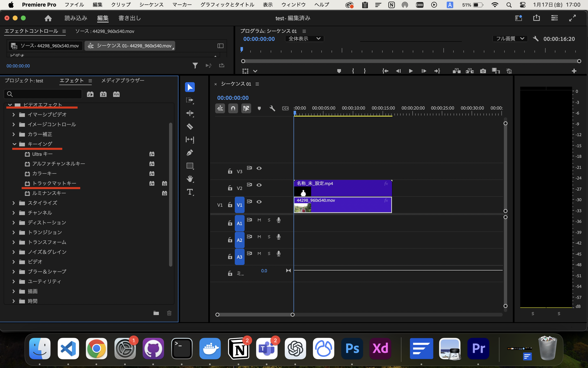Click the Extract button in Program monitor
The height and width of the screenshot is (368, 588).
(x=470, y=71)
